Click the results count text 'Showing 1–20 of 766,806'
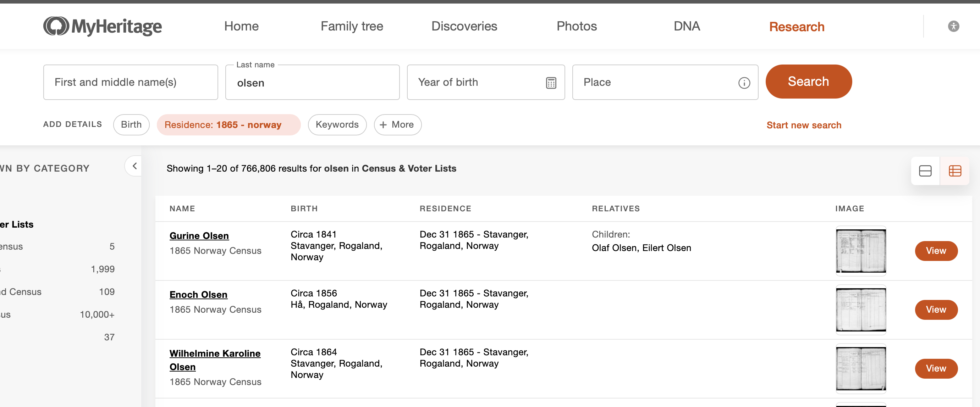Image resolution: width=980 pixels, height=407 pixels. [x=221, y=168]
